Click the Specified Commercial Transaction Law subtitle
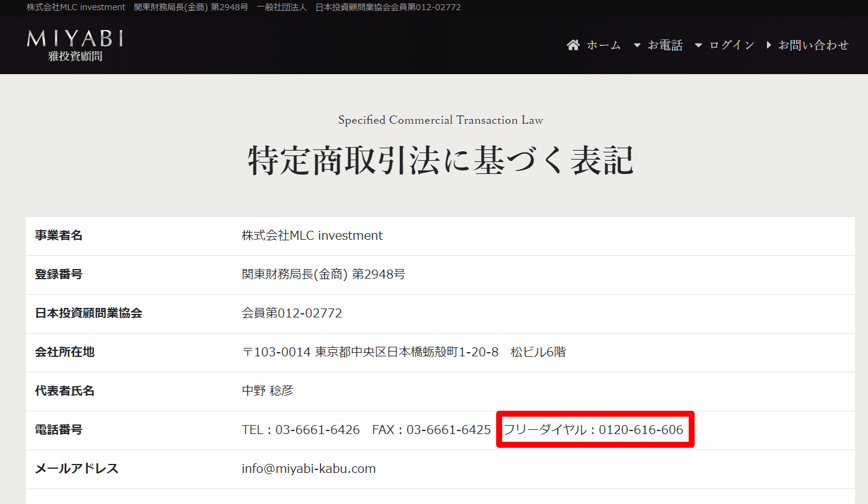This screenshot has height=504, width=868. [441, 120]
